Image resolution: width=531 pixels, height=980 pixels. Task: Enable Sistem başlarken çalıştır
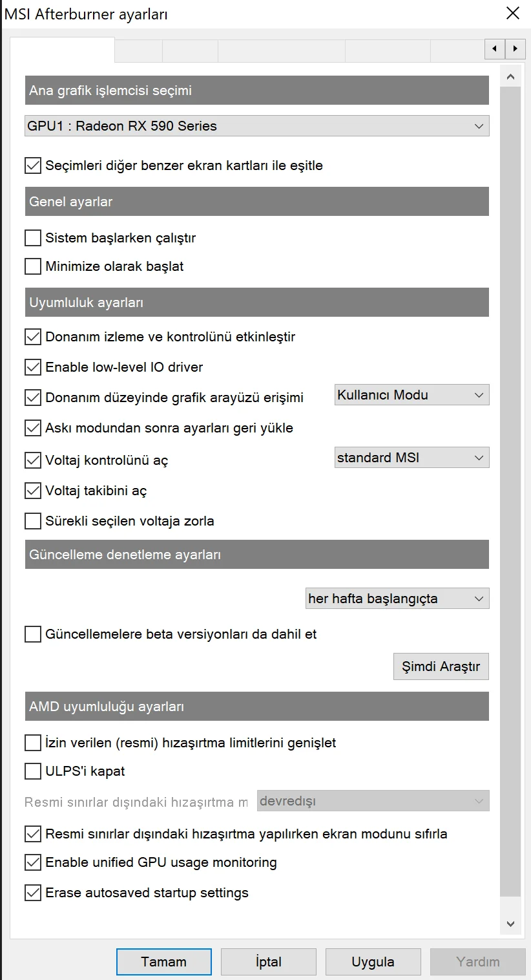32,237
